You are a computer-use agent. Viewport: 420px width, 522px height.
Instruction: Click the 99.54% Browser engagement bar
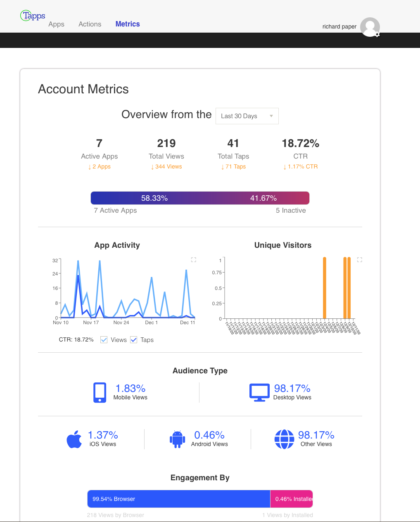(x=178, y=499)
